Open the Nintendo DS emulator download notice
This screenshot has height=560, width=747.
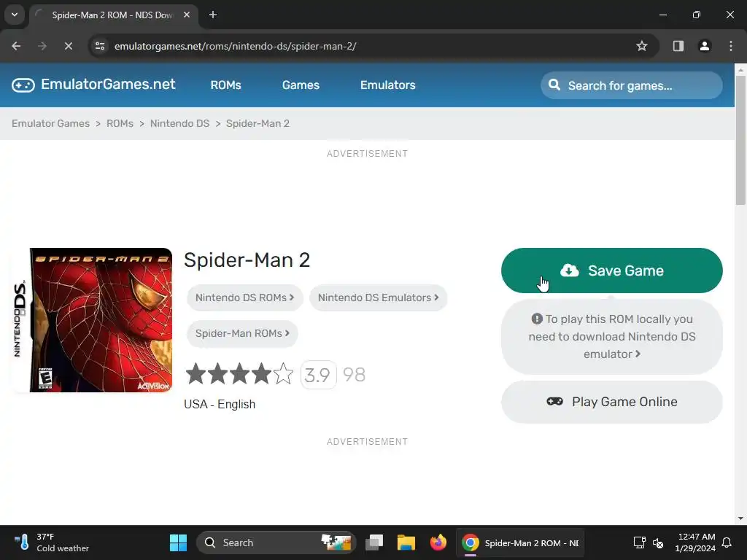coord(612,337)
